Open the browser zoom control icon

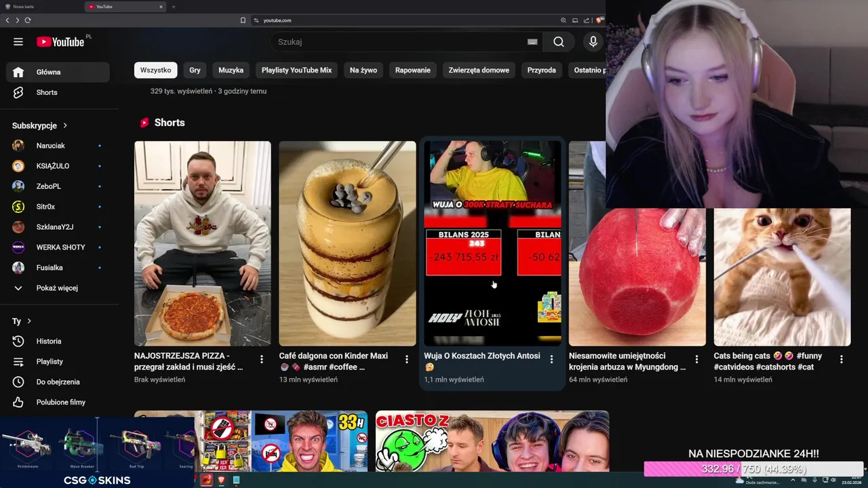pos(564,20)
